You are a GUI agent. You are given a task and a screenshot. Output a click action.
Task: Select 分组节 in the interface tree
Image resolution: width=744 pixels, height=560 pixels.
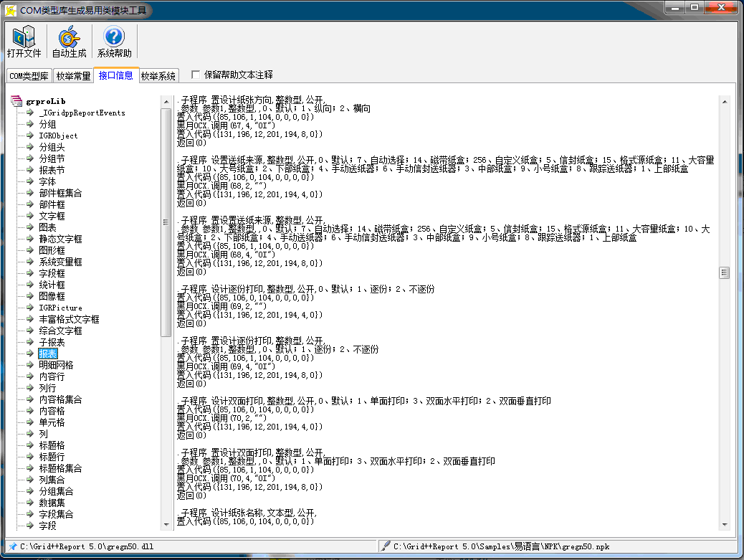[x=52, y=158]
